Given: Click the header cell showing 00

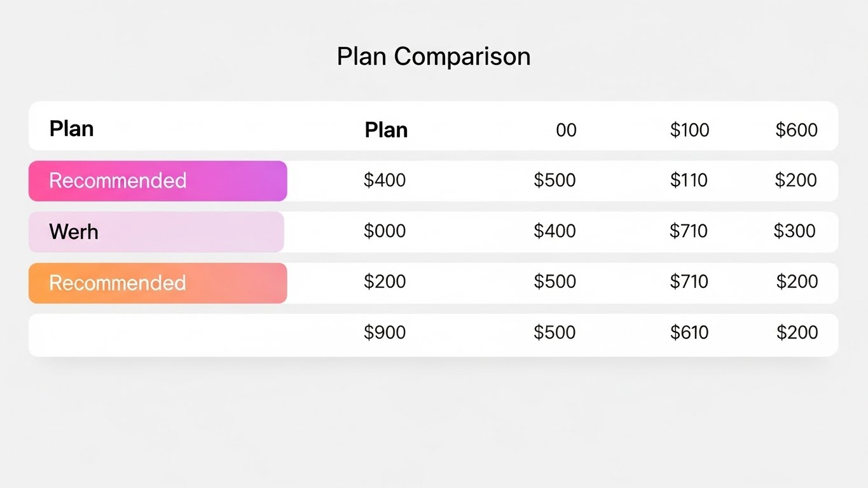Looking at the screenshot, I should [x=566, y=130].
